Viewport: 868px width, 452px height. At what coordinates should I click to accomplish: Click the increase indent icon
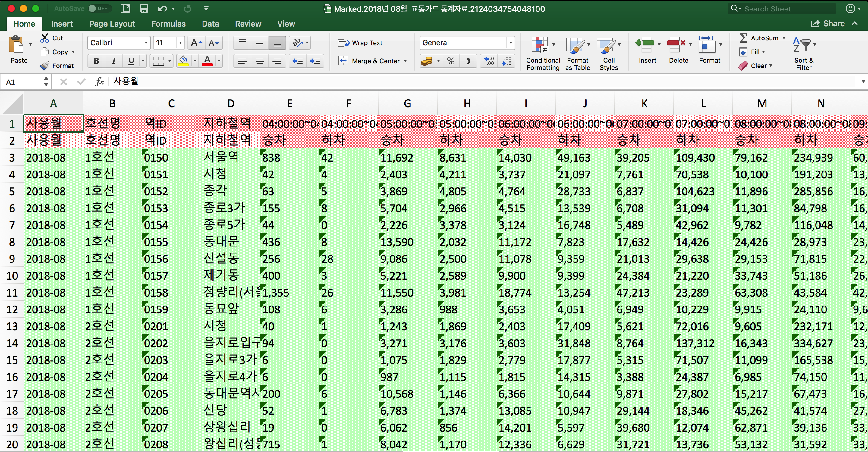(x=315, y=61)
